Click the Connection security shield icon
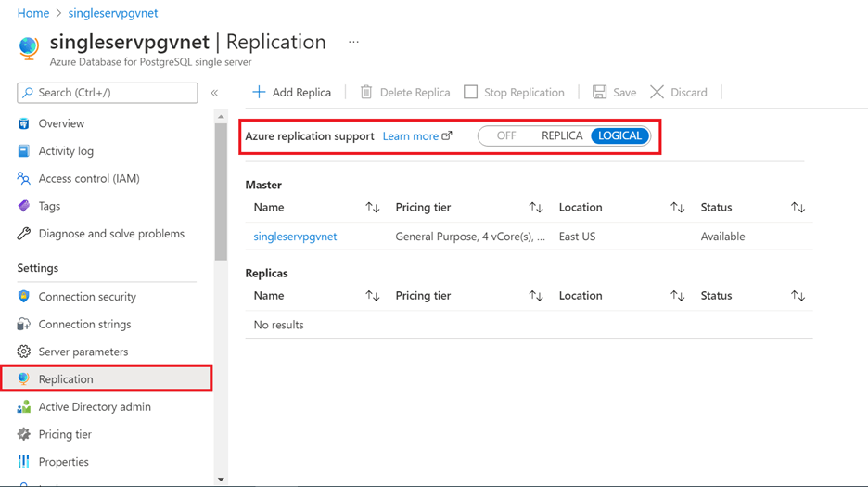 23,297
